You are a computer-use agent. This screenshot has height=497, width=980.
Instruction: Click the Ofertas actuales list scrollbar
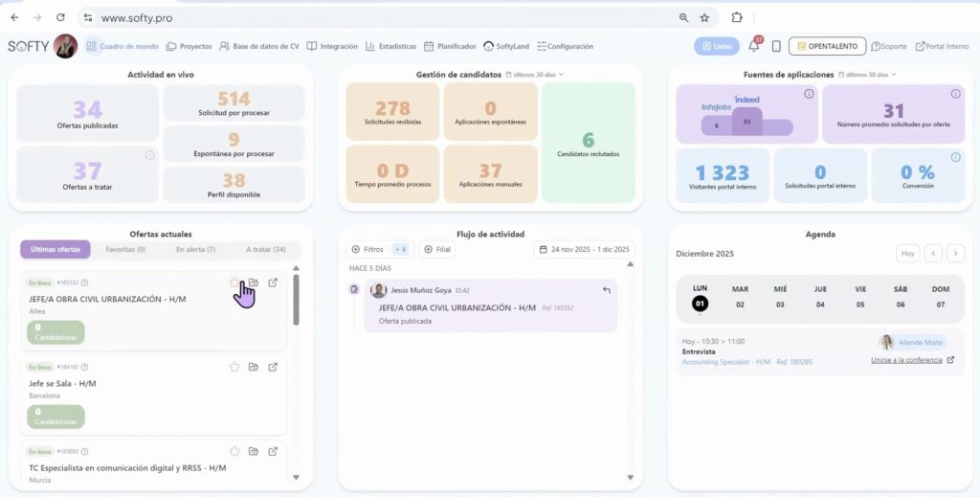tap(296, 300)
